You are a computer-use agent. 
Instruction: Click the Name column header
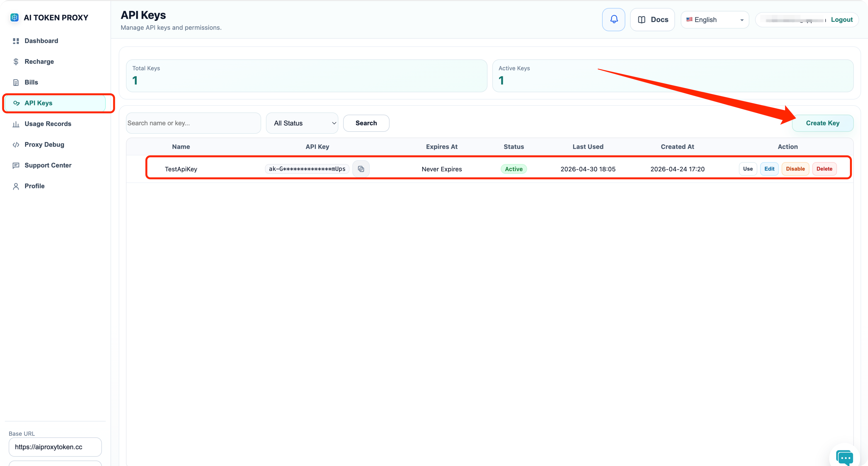(x=181, y=147)
